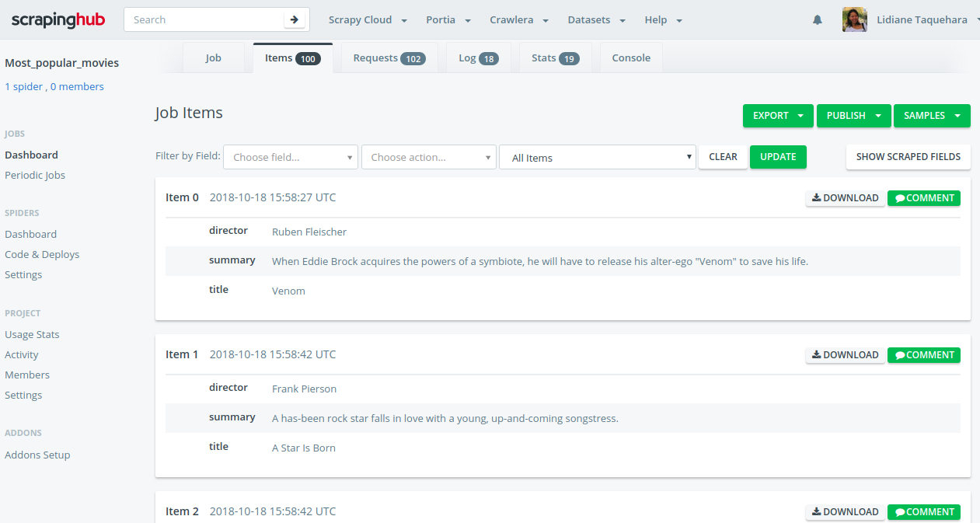Click director value Frank Pierson
Viewport: 980px width, 523px height.
pos(304,389)
